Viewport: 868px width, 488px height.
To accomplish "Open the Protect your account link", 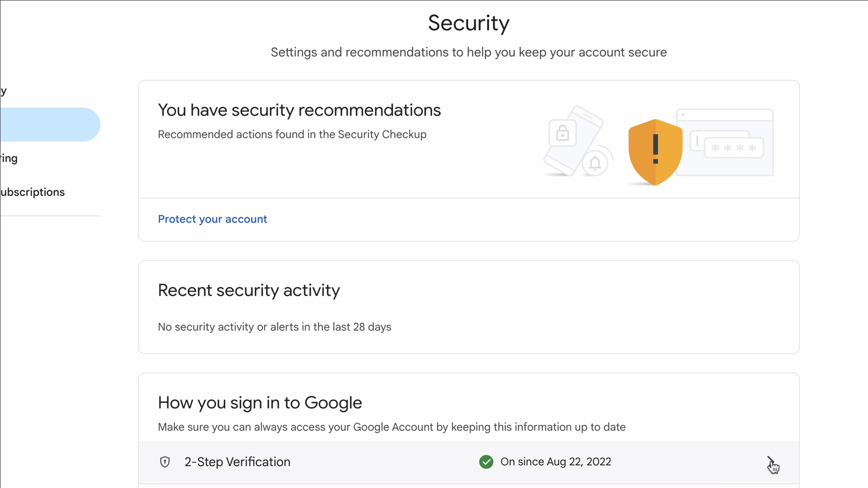I will 212,219.
